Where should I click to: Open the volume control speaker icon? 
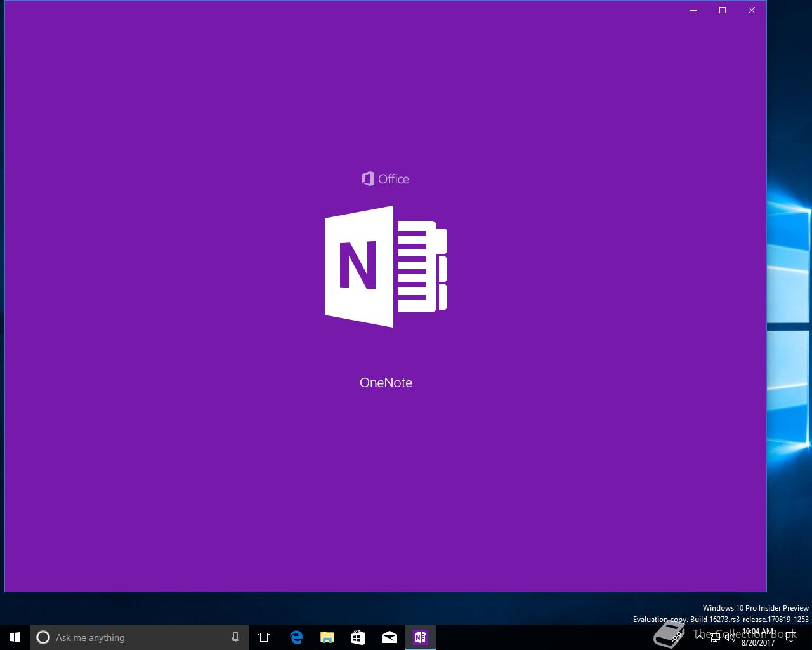730,637
